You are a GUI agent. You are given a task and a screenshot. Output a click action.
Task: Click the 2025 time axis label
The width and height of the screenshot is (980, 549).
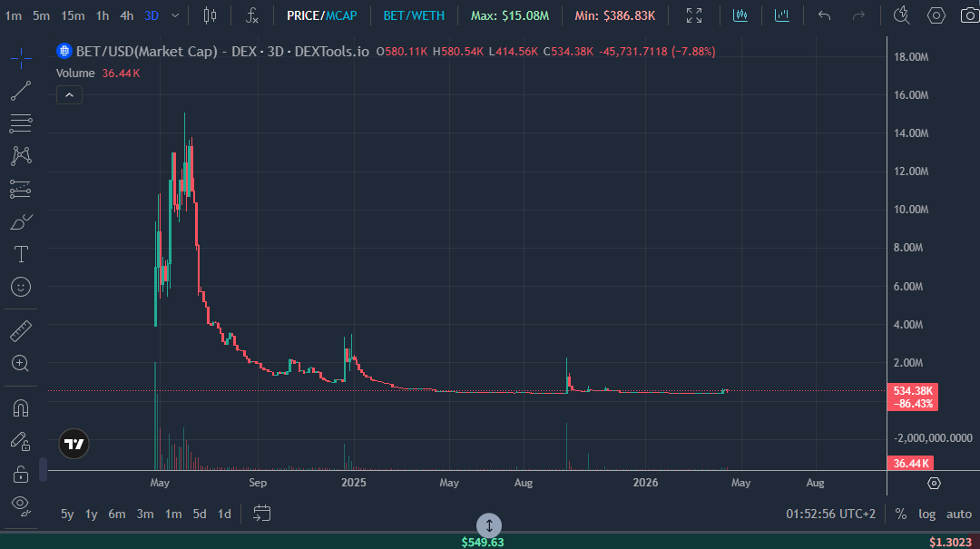354,483
